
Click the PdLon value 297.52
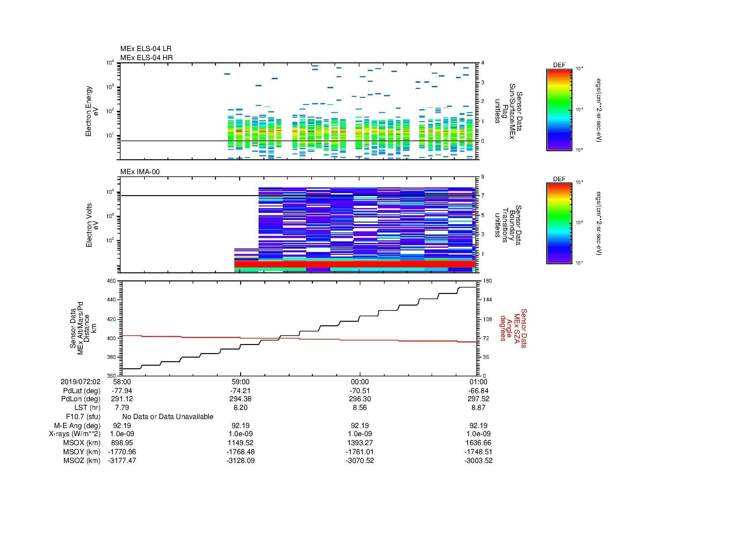(x=478, y=399)
